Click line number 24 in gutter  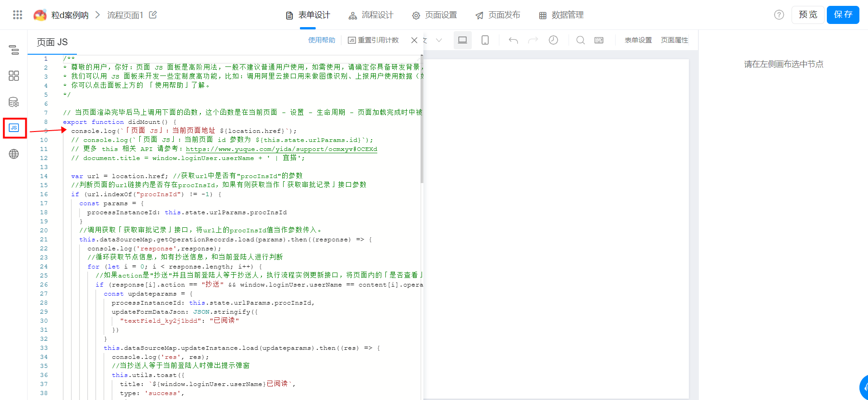(44, 267)
